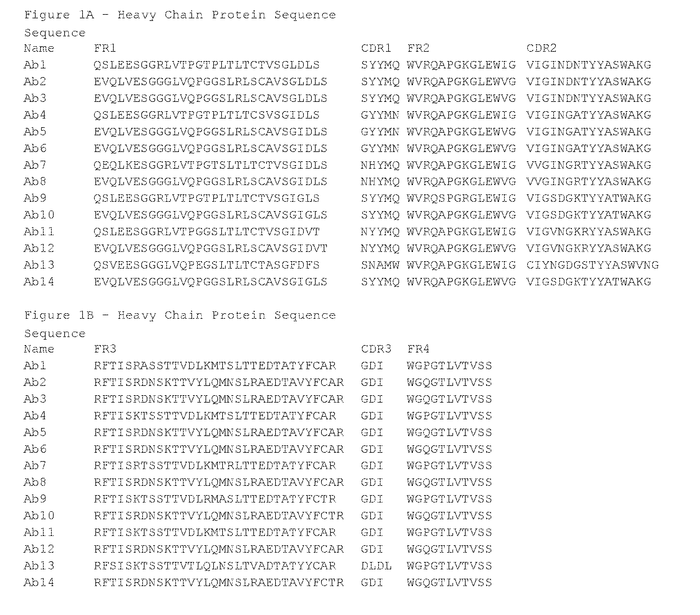Click the Figure 1A heading text
700x615 pixels.
[180, 15]
